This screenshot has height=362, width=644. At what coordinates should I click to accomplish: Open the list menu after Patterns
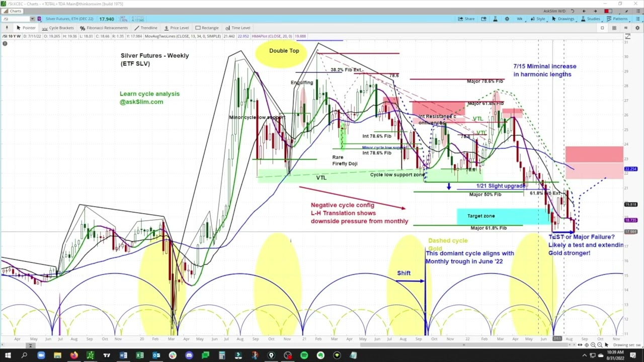[x=637, y=19]
